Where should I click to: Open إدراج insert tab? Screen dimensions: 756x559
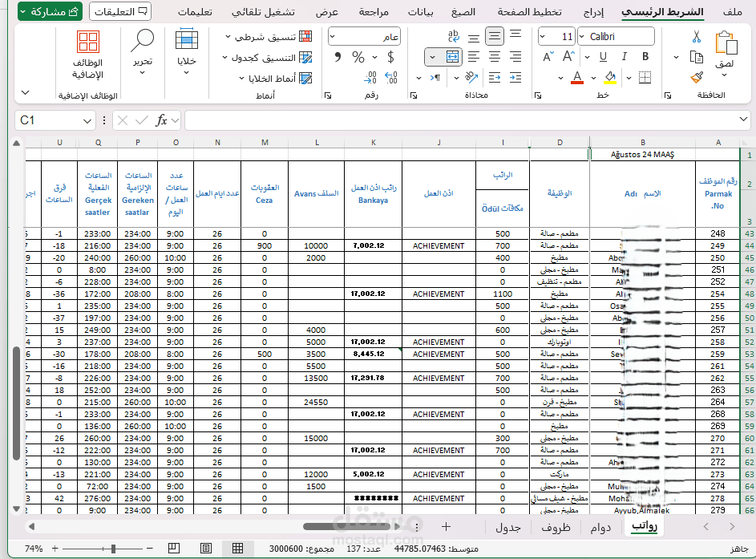click(x=593, y=11)
